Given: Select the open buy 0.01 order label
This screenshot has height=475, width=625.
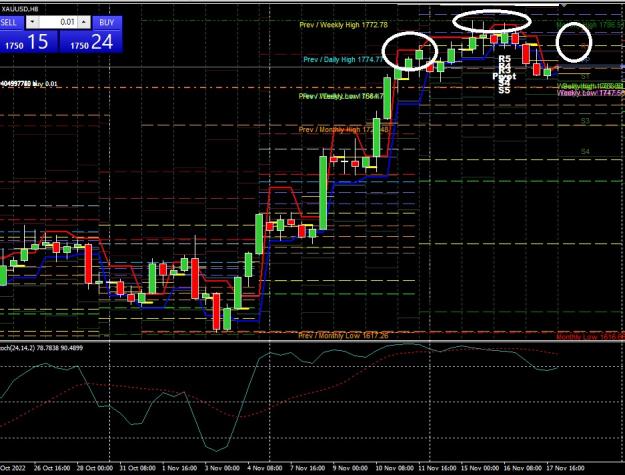Looking at the screenshot, I should tap(29, 84).
